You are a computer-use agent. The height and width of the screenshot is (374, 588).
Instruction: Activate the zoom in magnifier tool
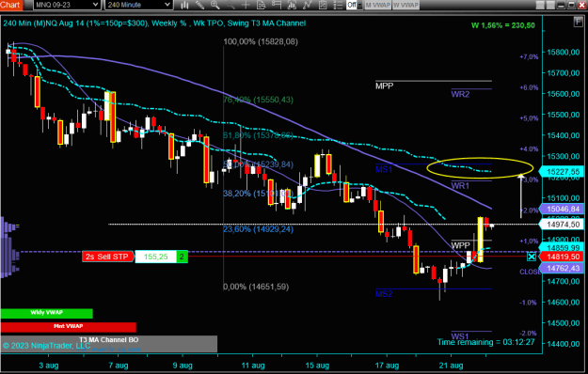click(x=215, y=5)
